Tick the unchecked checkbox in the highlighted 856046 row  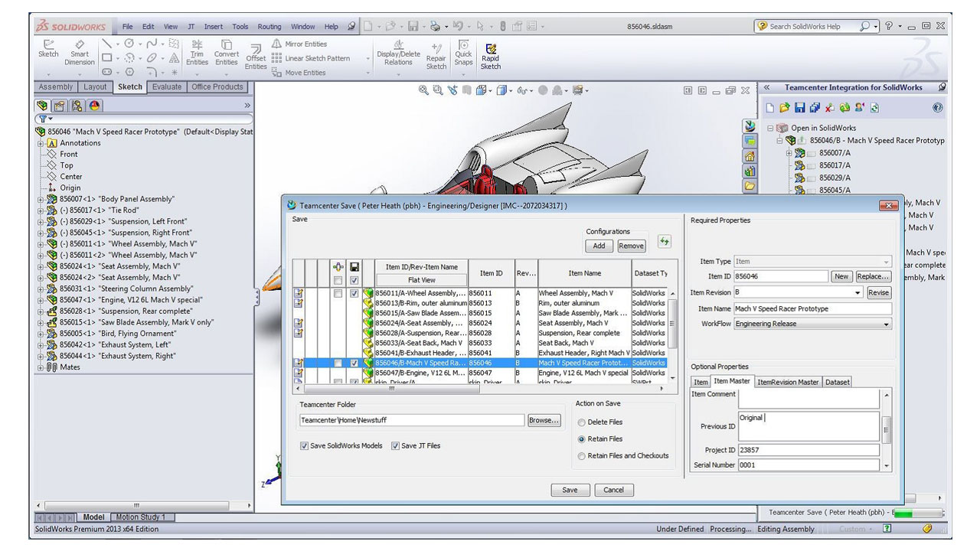(x=338, y=363)
